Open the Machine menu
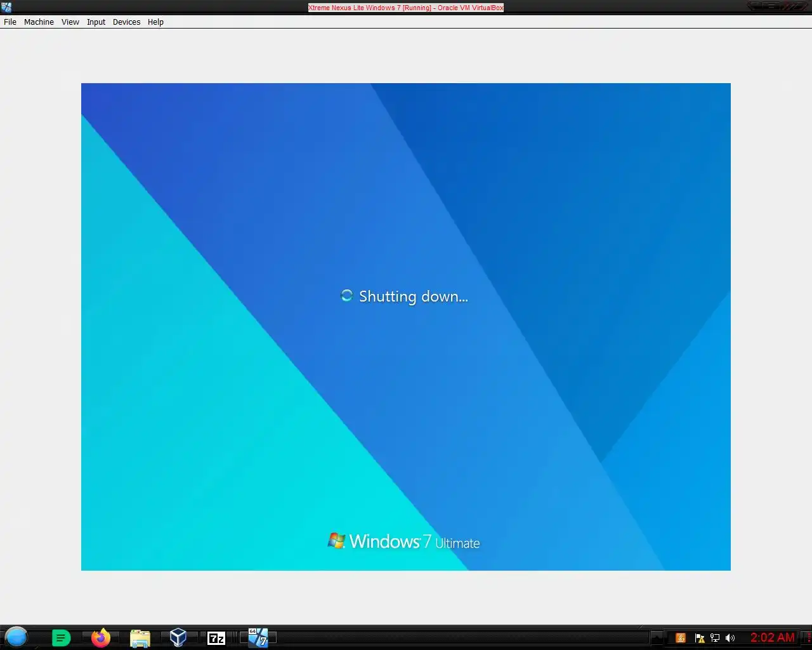 (39, 22)
